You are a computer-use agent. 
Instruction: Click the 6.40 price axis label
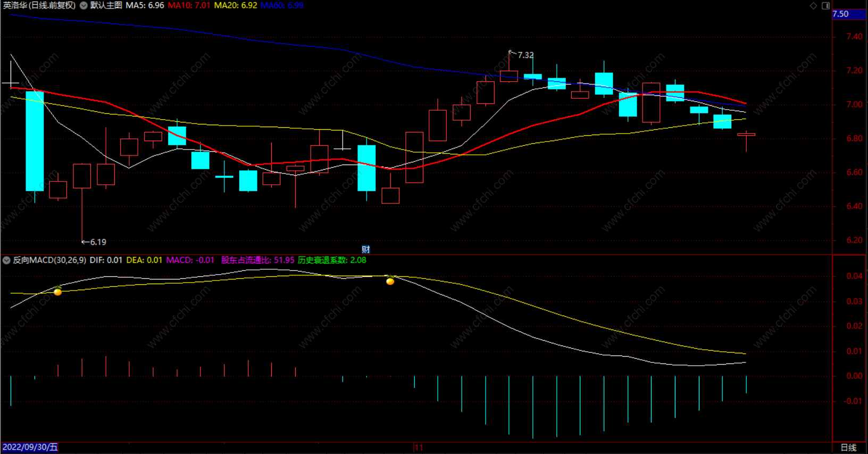[855, 207]
